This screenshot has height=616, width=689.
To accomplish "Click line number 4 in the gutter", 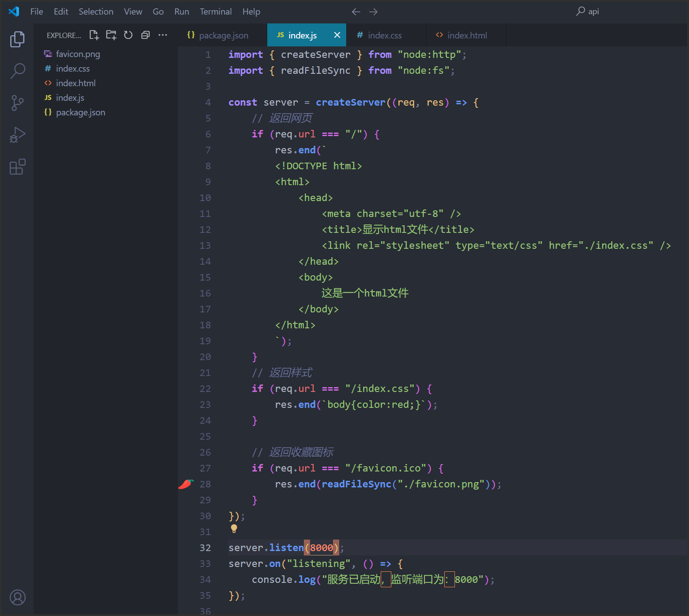I will (208, 102).
